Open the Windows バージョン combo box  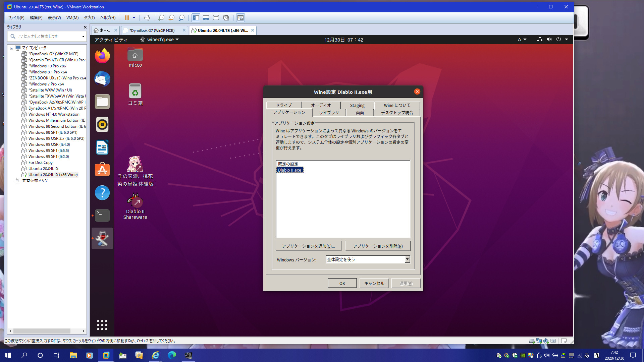point(368,259)
